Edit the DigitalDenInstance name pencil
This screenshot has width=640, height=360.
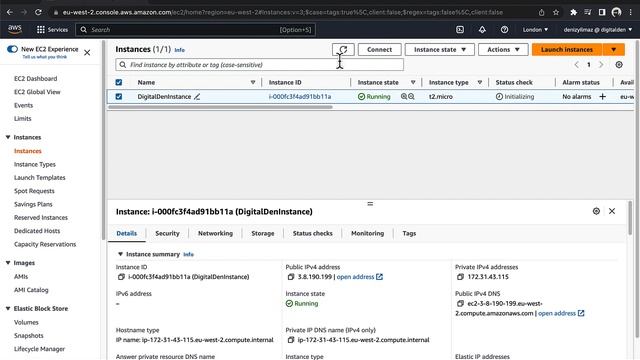point(197,97)
